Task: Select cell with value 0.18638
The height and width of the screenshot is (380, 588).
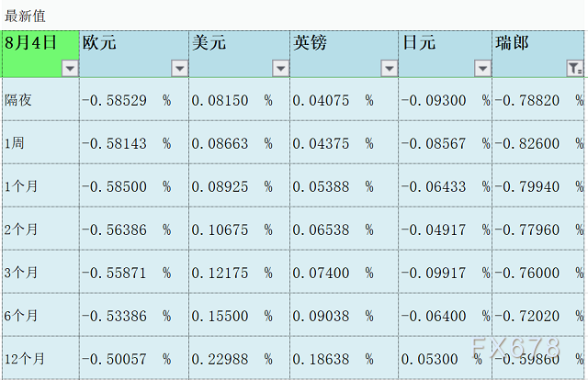Action: pyautogui.click(x=344, y=358)
